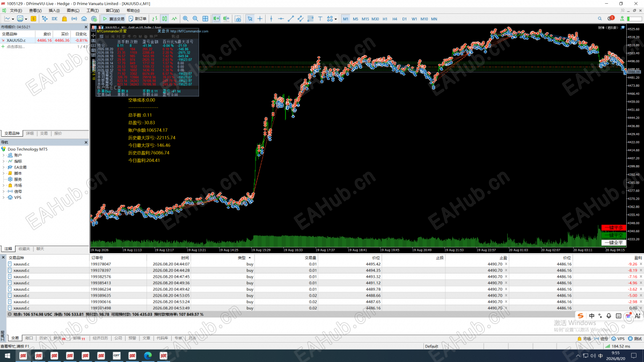Click the tile windows grid icon
Image resolution: width=644 pixels, height=362 pixels.
[x=206, y=19]
